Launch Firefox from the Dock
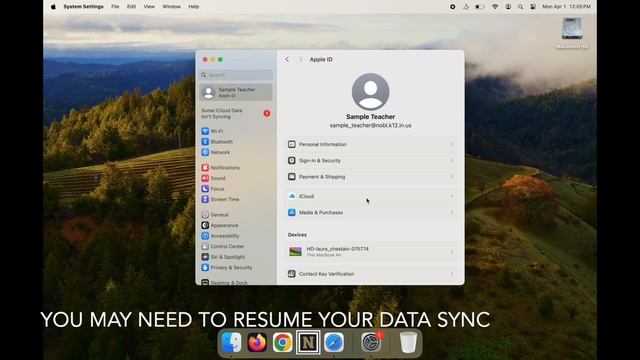The width and height of the screenshot is (640, 360). 257,342
